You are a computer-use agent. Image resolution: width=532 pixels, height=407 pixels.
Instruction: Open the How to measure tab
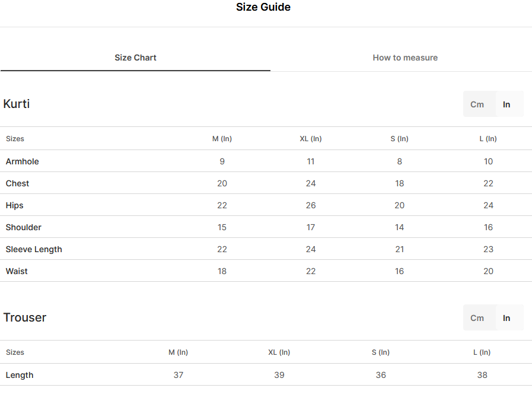pyautogui.click(x=405, y=58)
